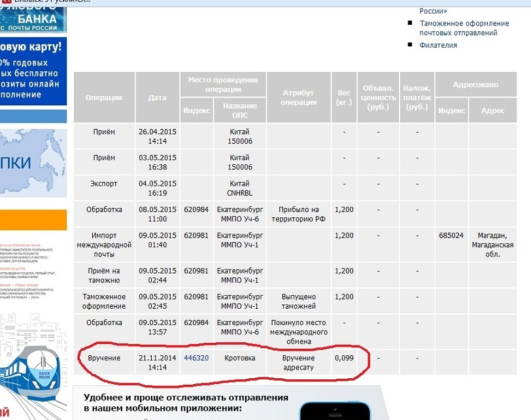
Task: Click the orange bar in left sidebar
Action: click(x=33, y=219)
